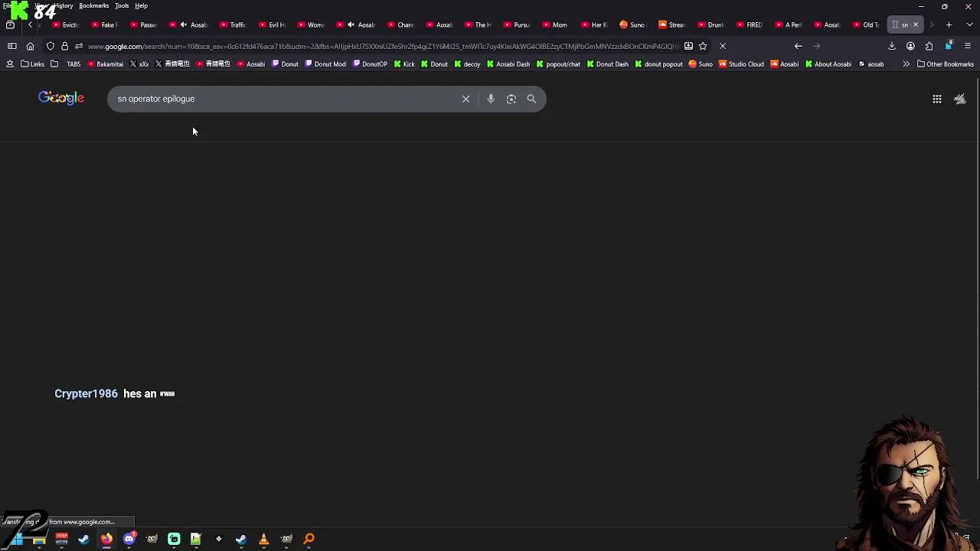980x551 pixels.
Task: Switch to the Traffic YouTube tab
Action: (x=231, y=24)
